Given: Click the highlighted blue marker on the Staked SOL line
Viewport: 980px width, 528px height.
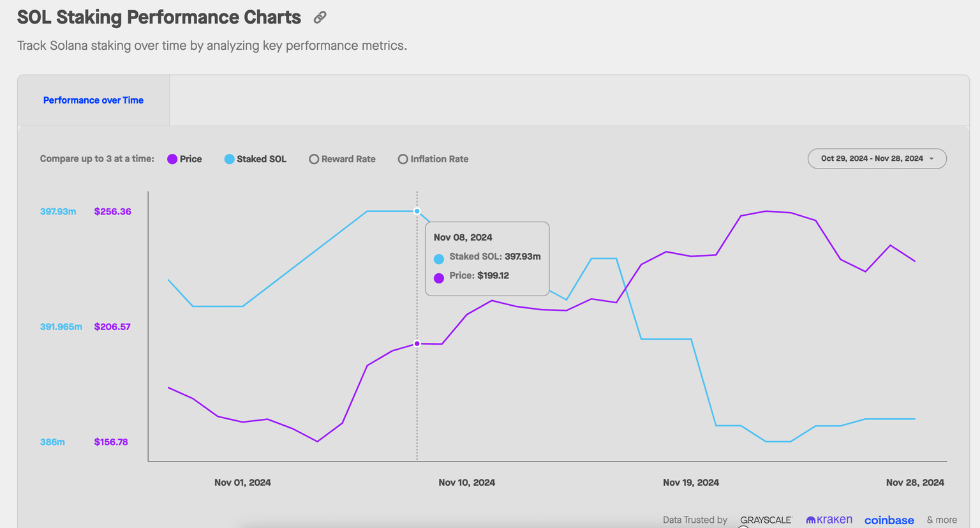Looking at the screenshot, I should tap(417, 211).
